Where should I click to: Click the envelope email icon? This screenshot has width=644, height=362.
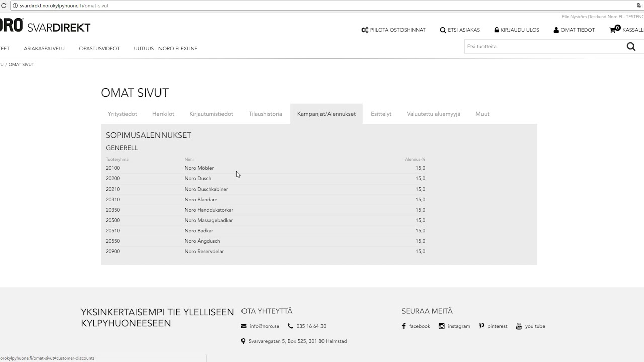click(244, 326)
